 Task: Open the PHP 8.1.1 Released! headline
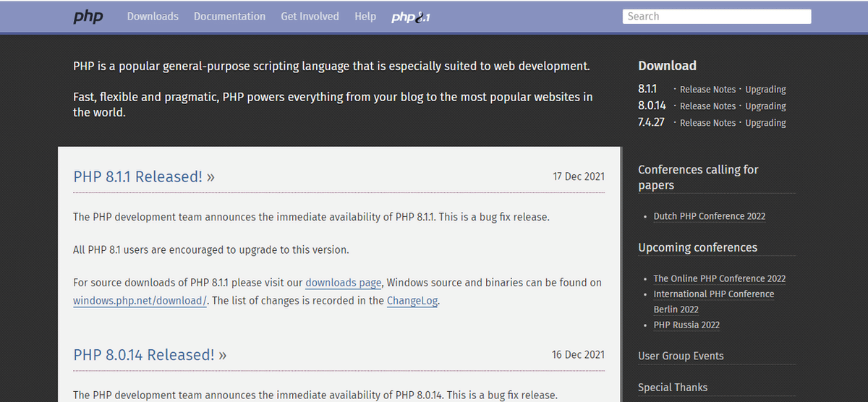click(x=144, y=176)
